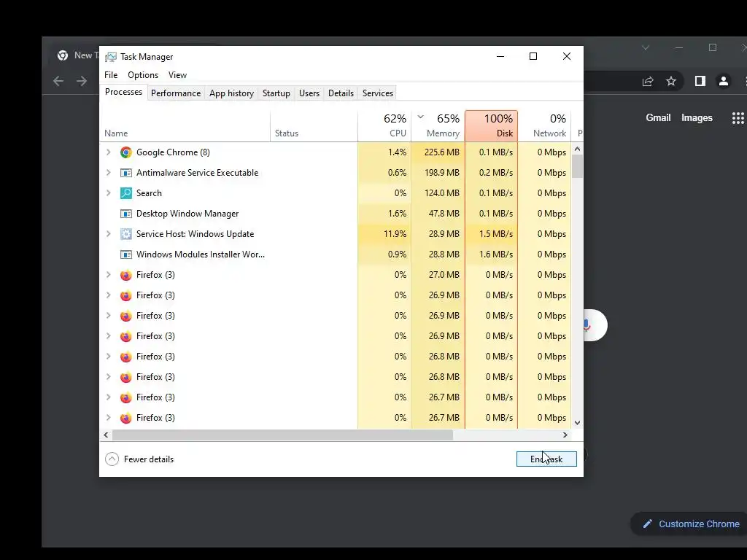Image resolution: width=747 pixels, height=560 pixels.
Task: Select the 124.0 MB memory cell
Action: (438, 193)
